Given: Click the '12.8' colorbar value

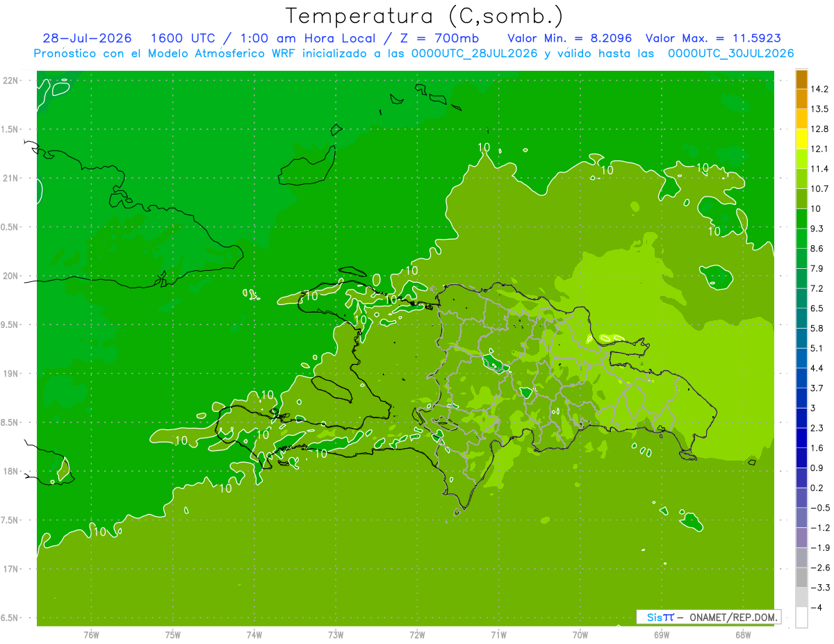Looking at the screenshot, I should pyautogui.click(x=819, y=129).
